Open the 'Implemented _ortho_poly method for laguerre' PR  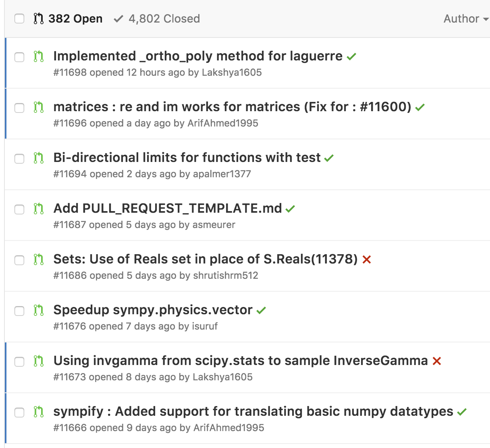pyautogui.click(x=198, y=56)
